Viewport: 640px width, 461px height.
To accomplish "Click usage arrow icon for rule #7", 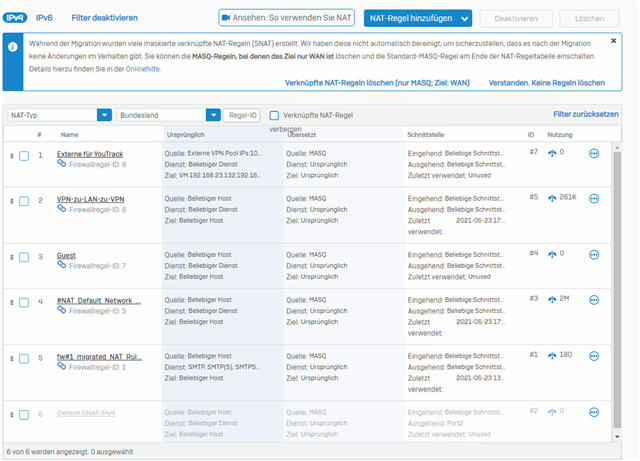I will [552, 153].
